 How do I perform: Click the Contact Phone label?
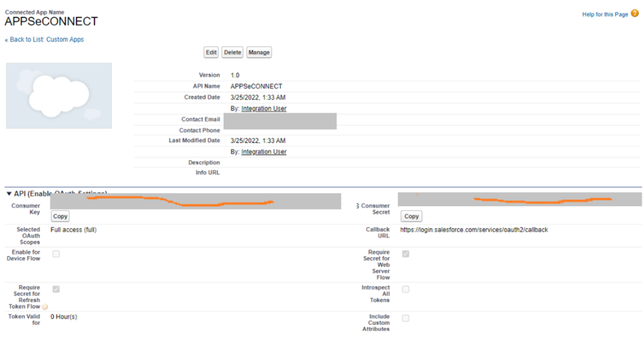coord(199,130)
